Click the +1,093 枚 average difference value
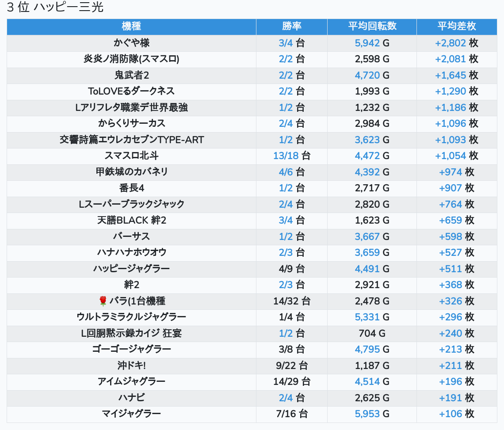Screen dimensions: 504x430 click(x=457, y=140)
